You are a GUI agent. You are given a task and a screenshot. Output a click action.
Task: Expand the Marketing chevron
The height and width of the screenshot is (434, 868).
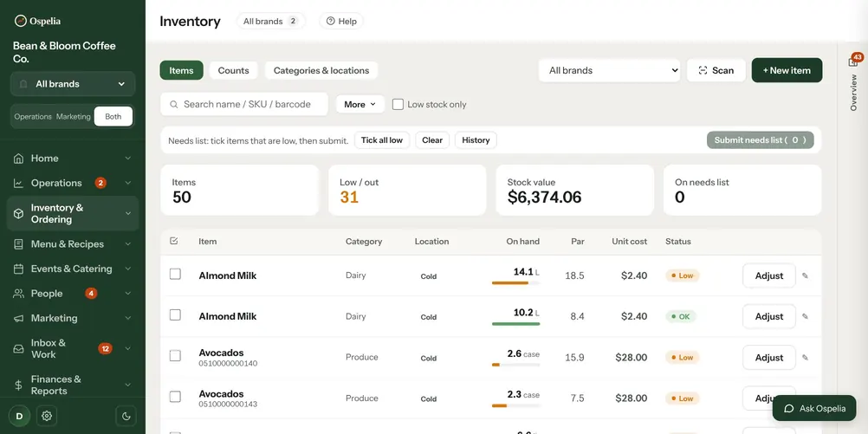click(x=128, y=318)
